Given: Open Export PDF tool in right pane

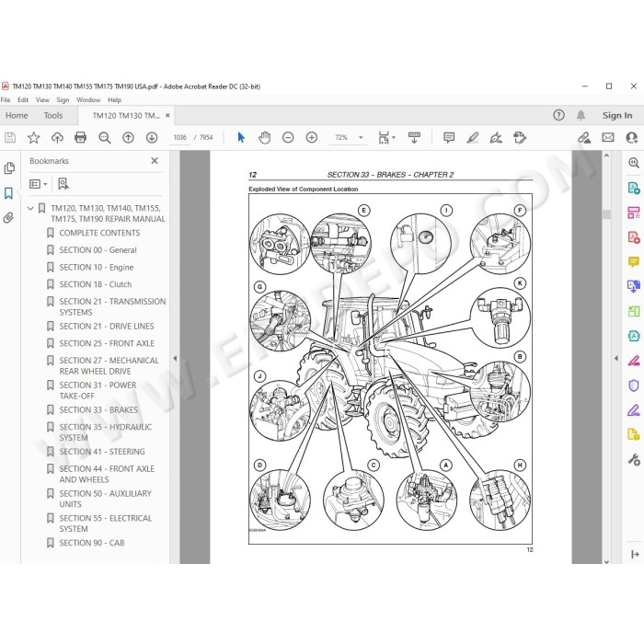Looking at the screenshot, I should tap(634, 188).
